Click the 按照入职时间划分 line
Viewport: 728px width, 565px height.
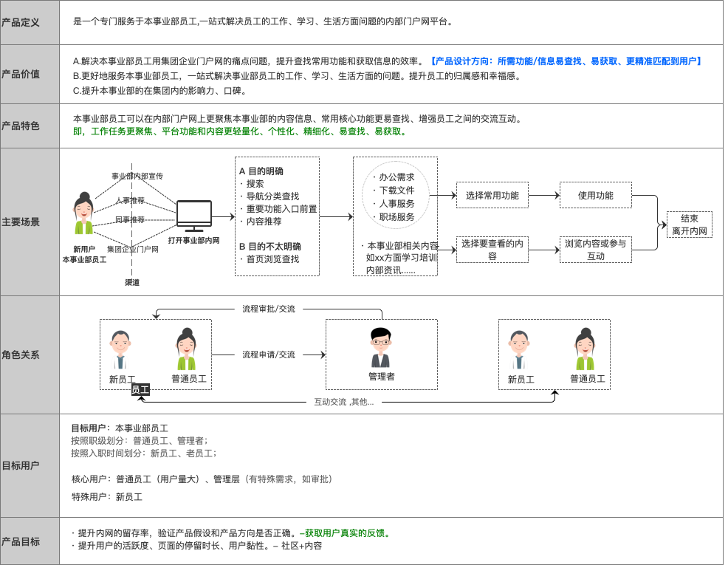[143, 453]
